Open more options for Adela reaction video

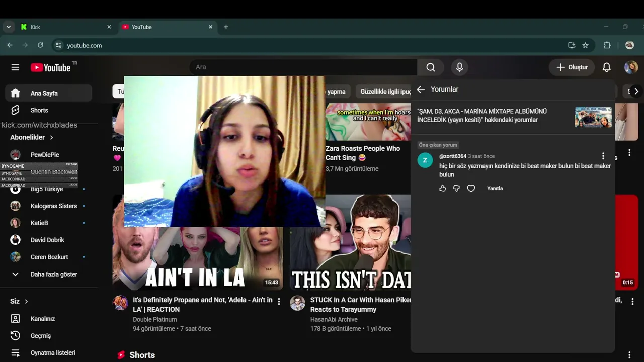pyautogui.click(x=279, y=302)
